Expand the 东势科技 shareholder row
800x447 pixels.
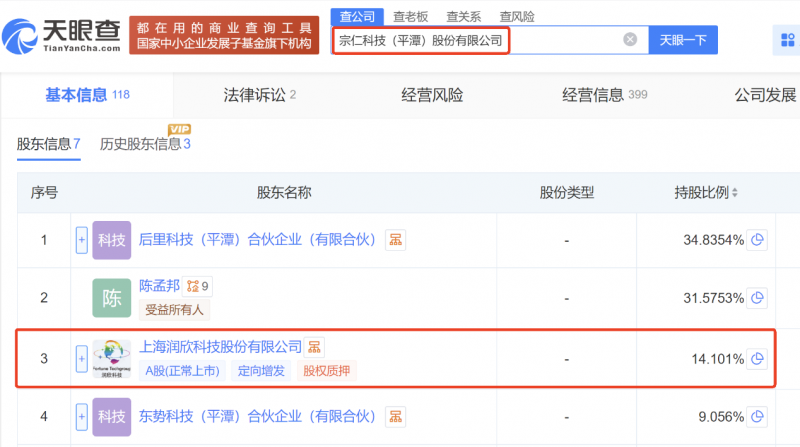tap(81, 415)
